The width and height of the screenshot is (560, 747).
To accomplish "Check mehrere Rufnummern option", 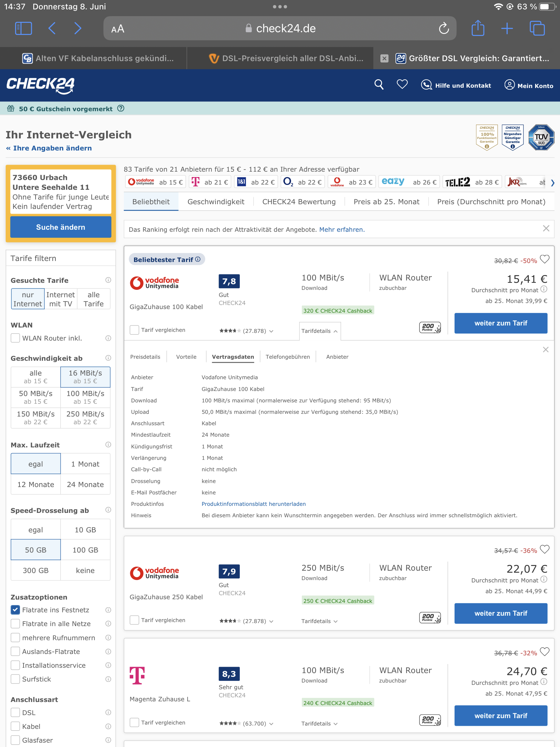I will [15, 638].
